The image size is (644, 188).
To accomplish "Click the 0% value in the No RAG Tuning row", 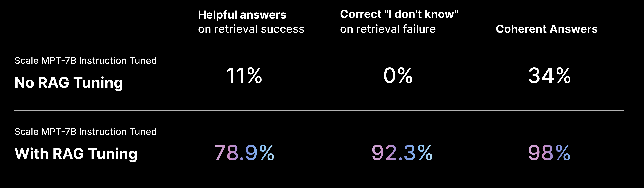I will [x=398, y=76].
